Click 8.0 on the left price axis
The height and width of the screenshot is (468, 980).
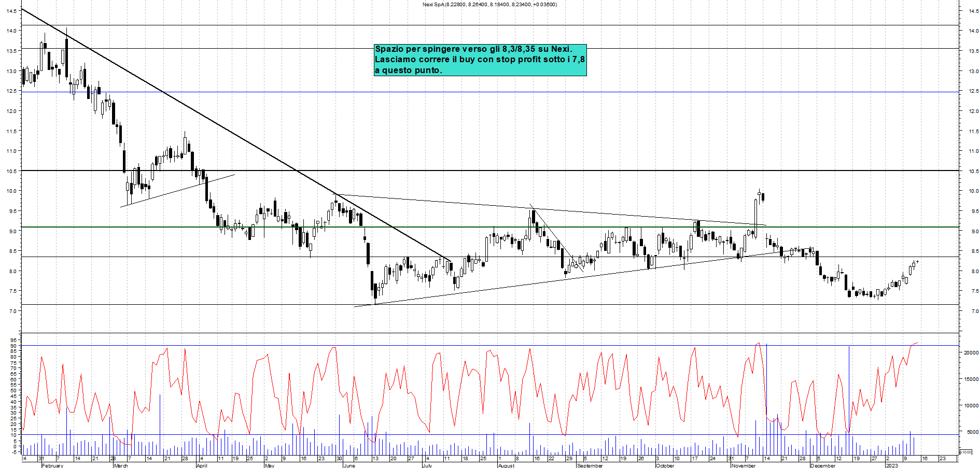point(12,271)
